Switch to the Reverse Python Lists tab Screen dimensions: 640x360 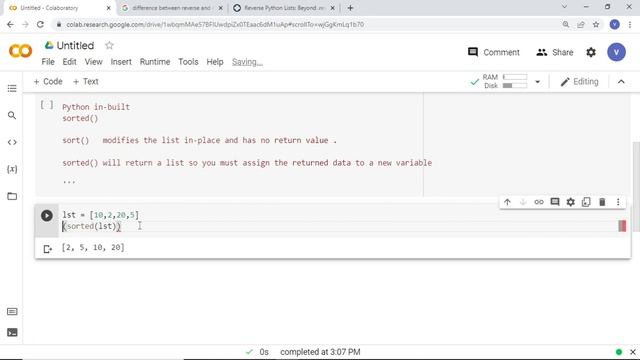coord(284,8)
